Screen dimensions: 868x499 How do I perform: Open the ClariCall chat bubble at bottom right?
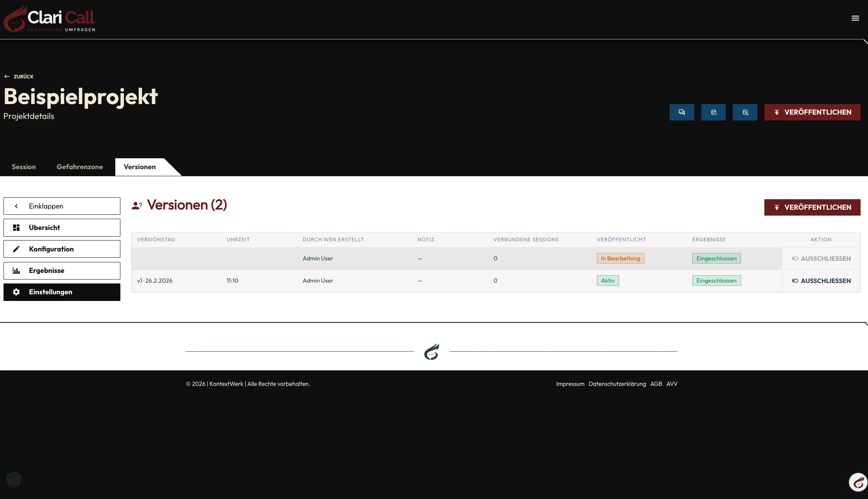[858, 483]
